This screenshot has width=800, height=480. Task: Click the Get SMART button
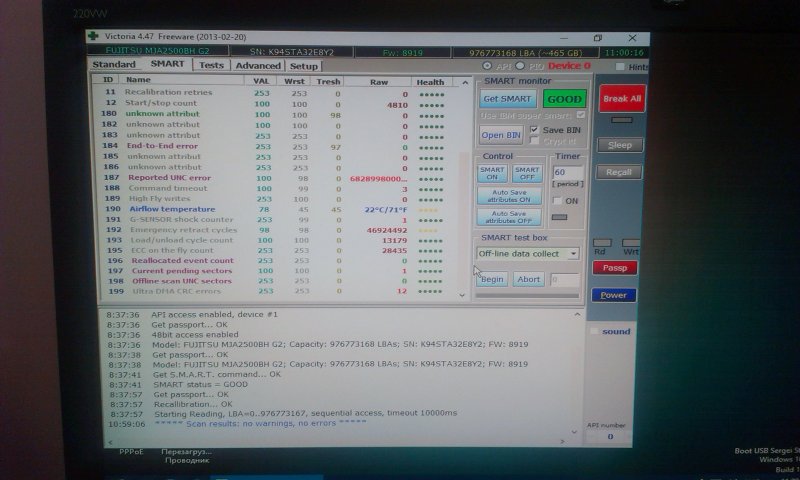pos(507,99)
